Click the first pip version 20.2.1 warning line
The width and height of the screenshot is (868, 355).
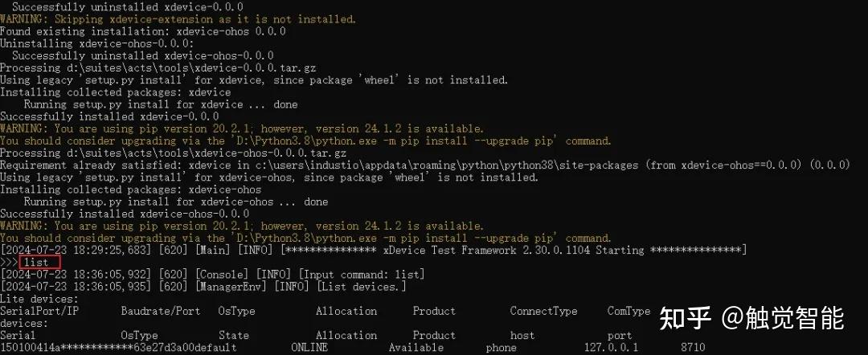pyautogui.click(x=242, y=129)
